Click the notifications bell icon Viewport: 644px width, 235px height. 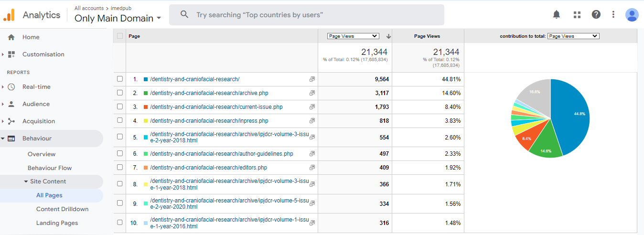557,14
